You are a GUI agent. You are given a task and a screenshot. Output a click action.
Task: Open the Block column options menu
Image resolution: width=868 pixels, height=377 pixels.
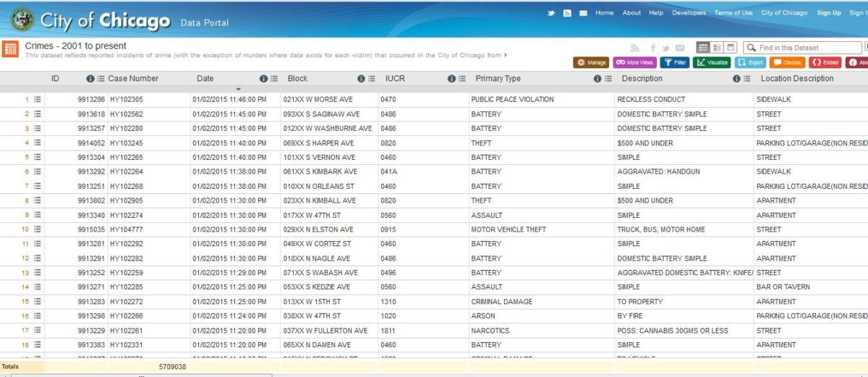pyautogui.click(x=371, y=79)
